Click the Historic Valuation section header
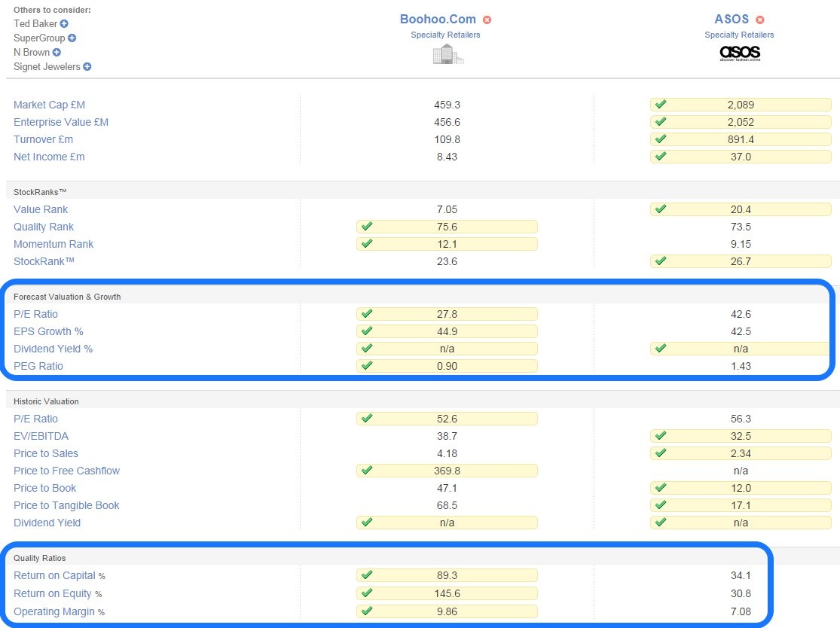Image resolution: width=840 pixels, height=628 pixels. [x=46, y=401]
